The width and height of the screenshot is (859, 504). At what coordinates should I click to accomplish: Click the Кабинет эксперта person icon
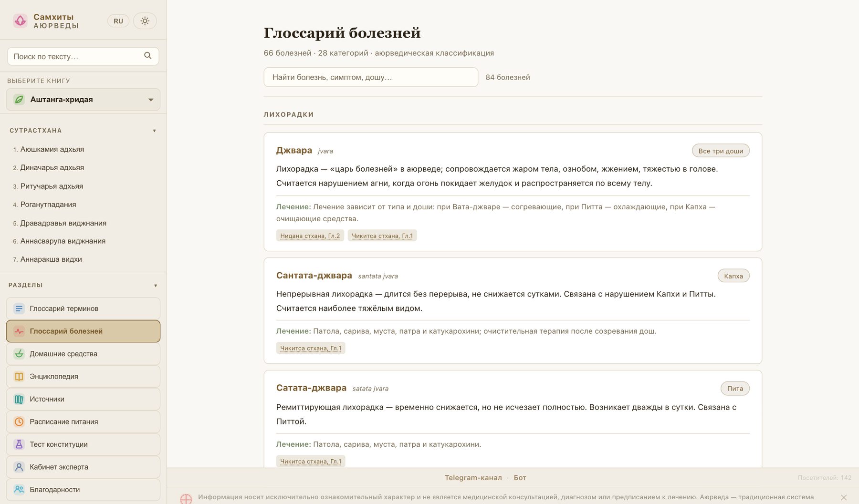coord(19,467)
